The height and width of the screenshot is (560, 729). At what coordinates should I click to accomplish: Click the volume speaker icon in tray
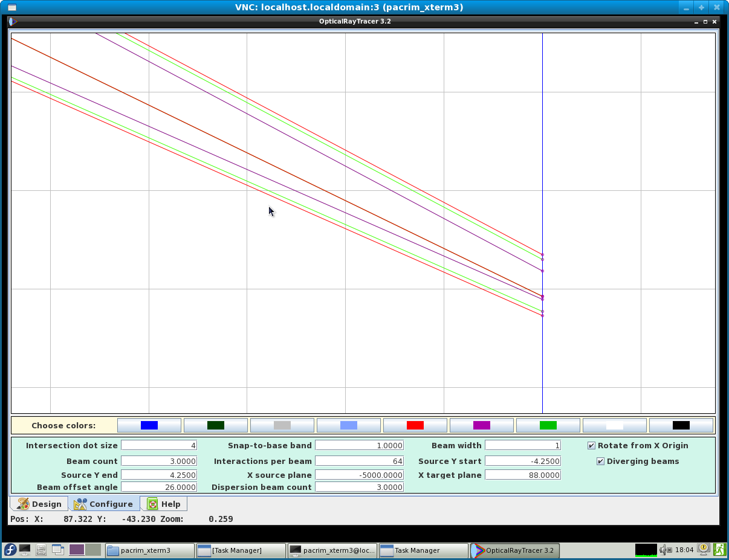[x=666, y=550]
